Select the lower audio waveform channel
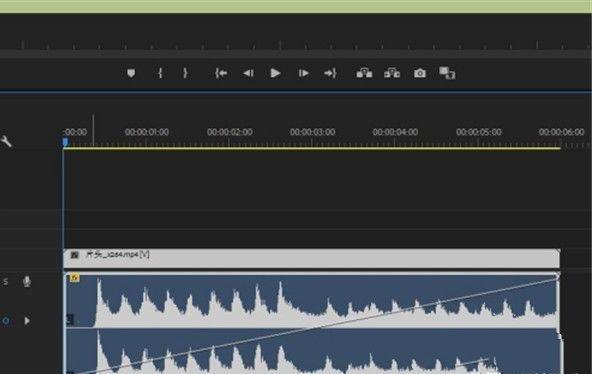The width and height of the screenshot is (592, 374). tap(312, 351)
